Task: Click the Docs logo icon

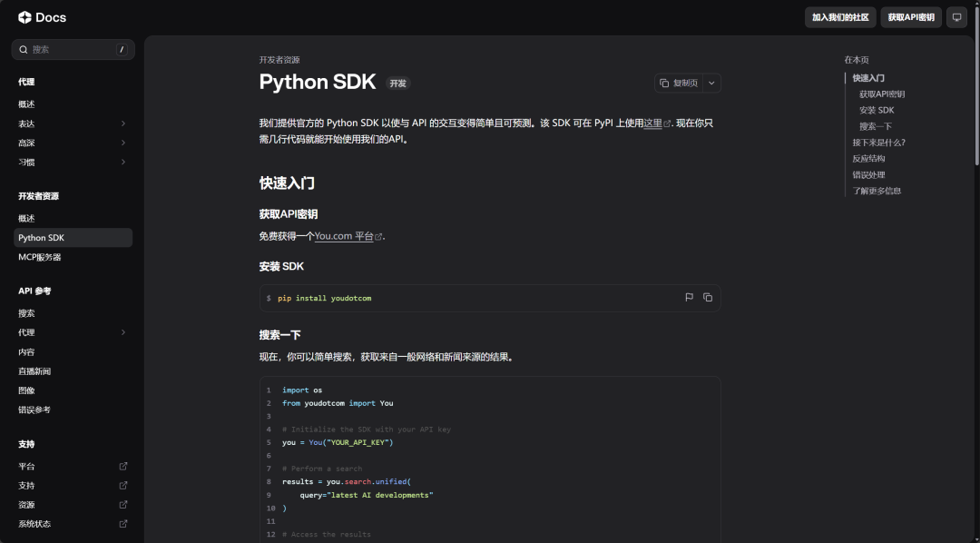Action: click(24, 17)
